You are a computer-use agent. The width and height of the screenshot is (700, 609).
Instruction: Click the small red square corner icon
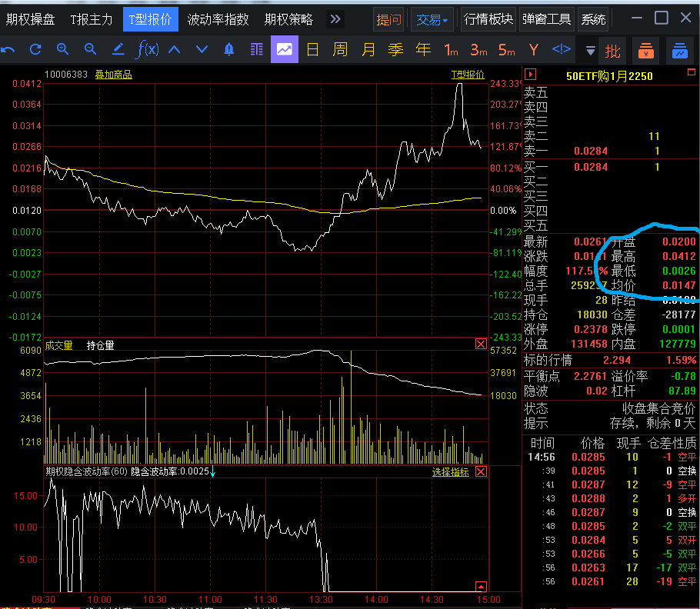(692, 72)
